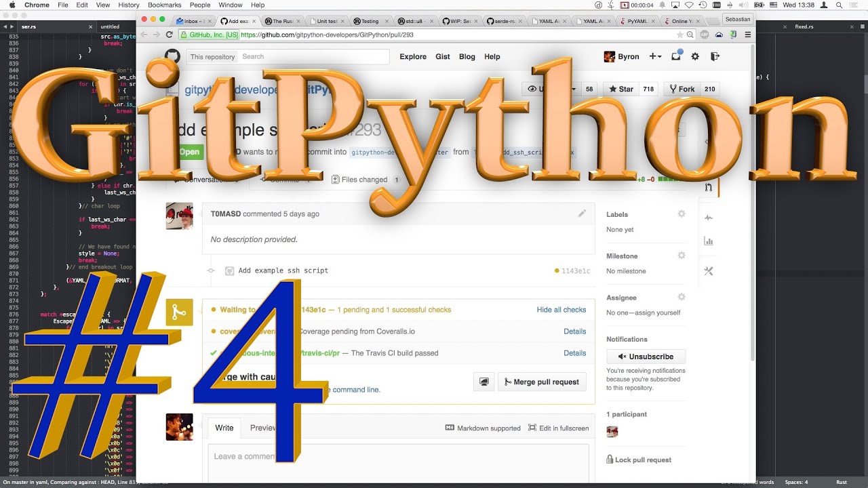Open the Apple menu
868x488 pixels.
(12, 5)
